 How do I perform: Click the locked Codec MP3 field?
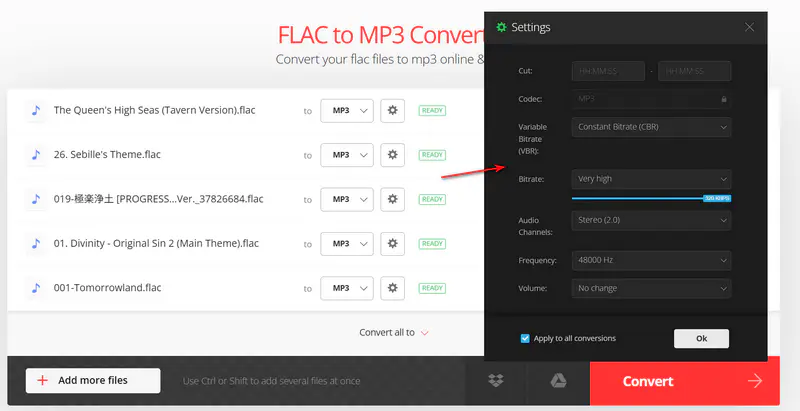pyautogui.click(x=652, y=99)
